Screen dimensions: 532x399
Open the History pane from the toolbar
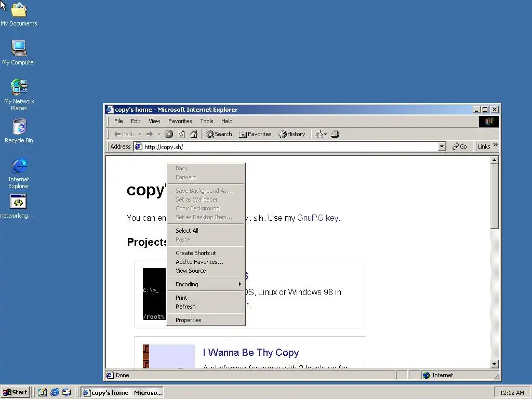click(292, 134)
